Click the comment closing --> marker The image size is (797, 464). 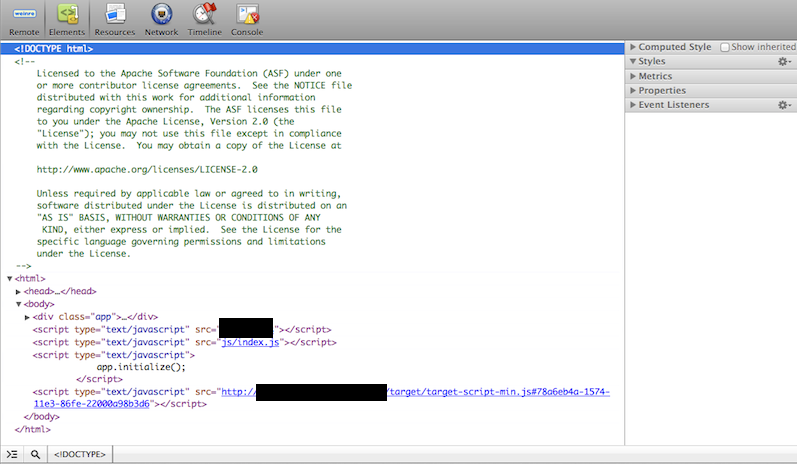click(x=23, y=266)
